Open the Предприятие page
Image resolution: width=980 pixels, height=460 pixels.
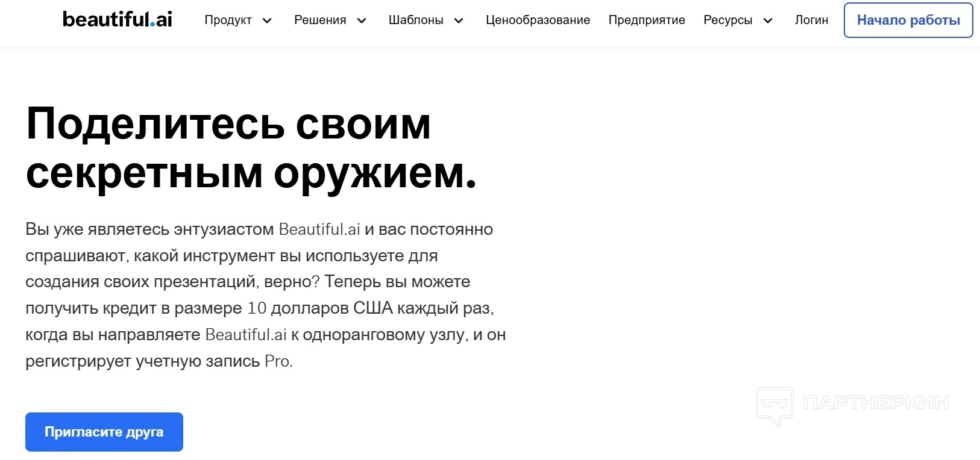647,20
